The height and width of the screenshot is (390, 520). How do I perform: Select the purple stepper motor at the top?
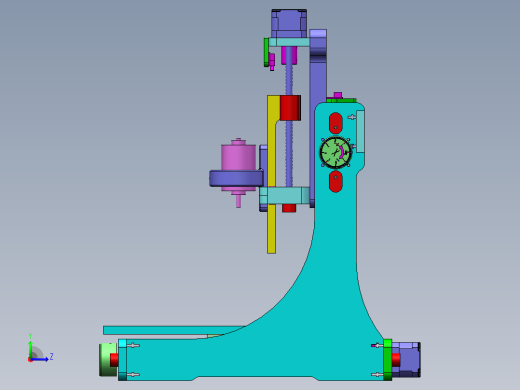(289, 23)
